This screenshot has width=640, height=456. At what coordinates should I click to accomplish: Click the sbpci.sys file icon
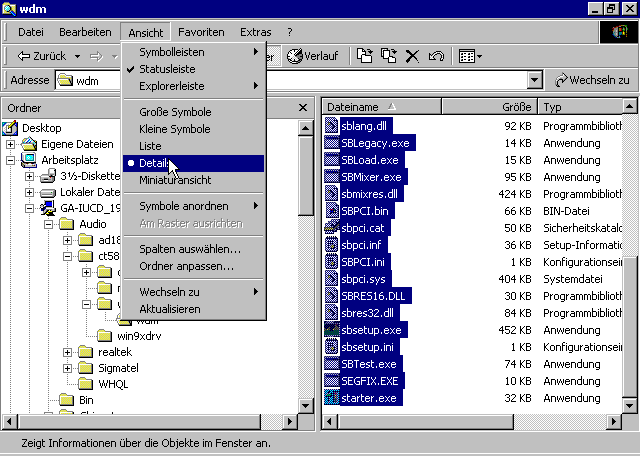point(331,279)
